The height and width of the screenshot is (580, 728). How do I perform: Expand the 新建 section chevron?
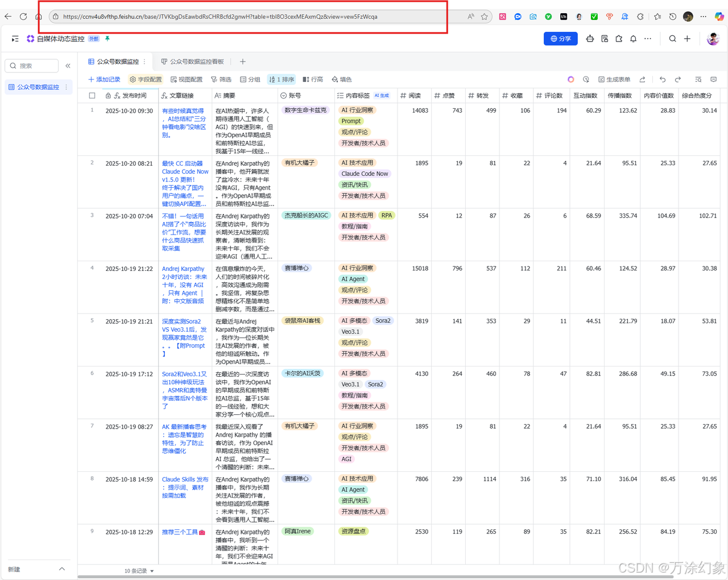tap(62, 569)
